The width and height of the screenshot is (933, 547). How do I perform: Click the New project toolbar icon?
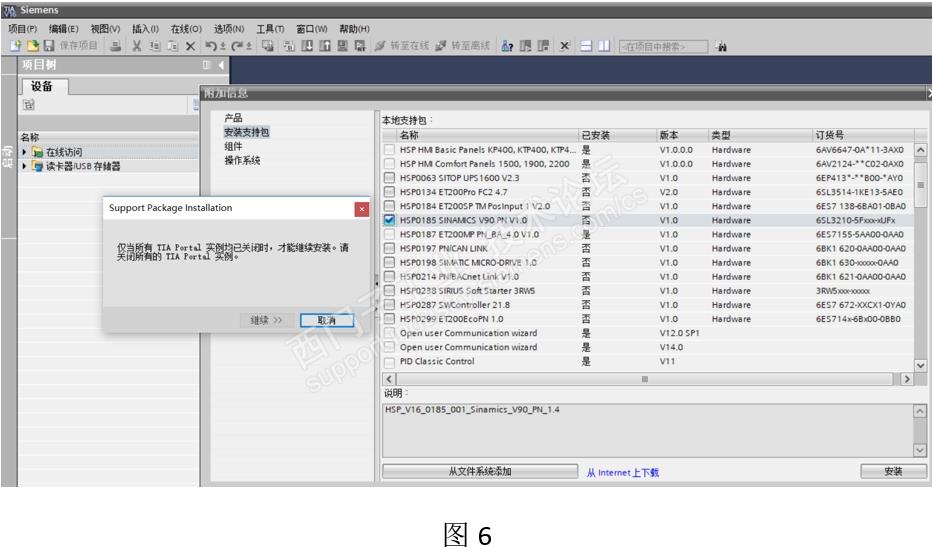point(15,46)
